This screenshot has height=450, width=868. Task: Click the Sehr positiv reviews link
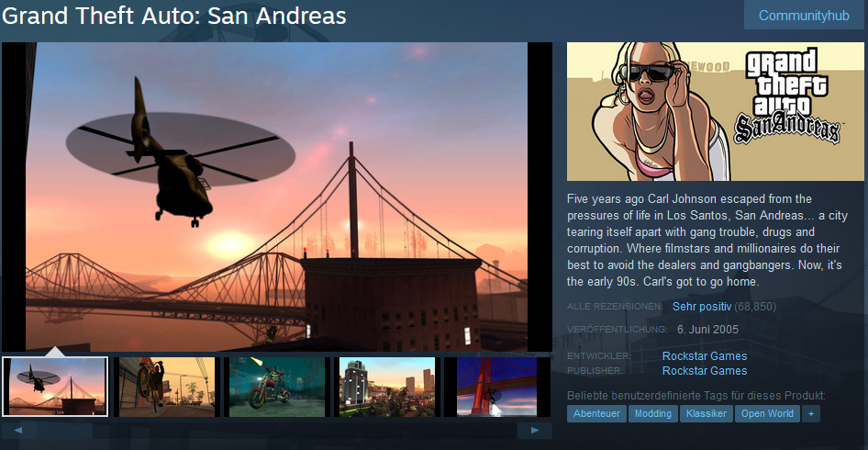click(702, 307)
